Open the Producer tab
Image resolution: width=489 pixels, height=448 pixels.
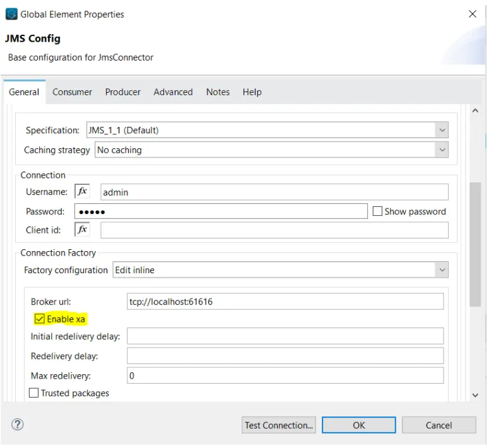(123, 92)
